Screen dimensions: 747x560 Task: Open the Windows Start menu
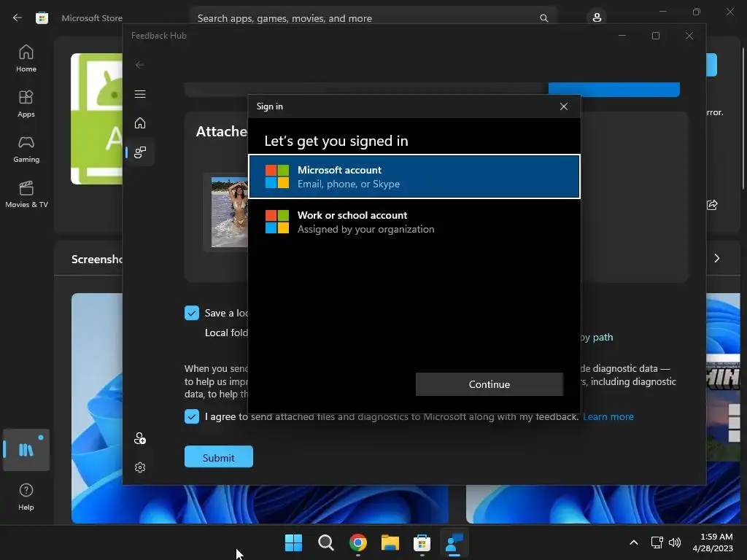[293, 542]
